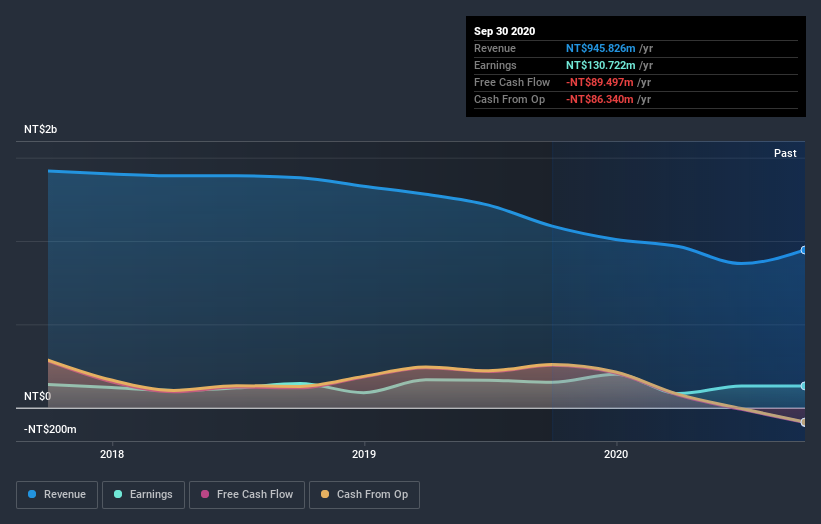Image resolution: width=821 pixels, height=524 pixels.
Task: Click the NT$945.826m revenue value
Action: pos(601,48)
